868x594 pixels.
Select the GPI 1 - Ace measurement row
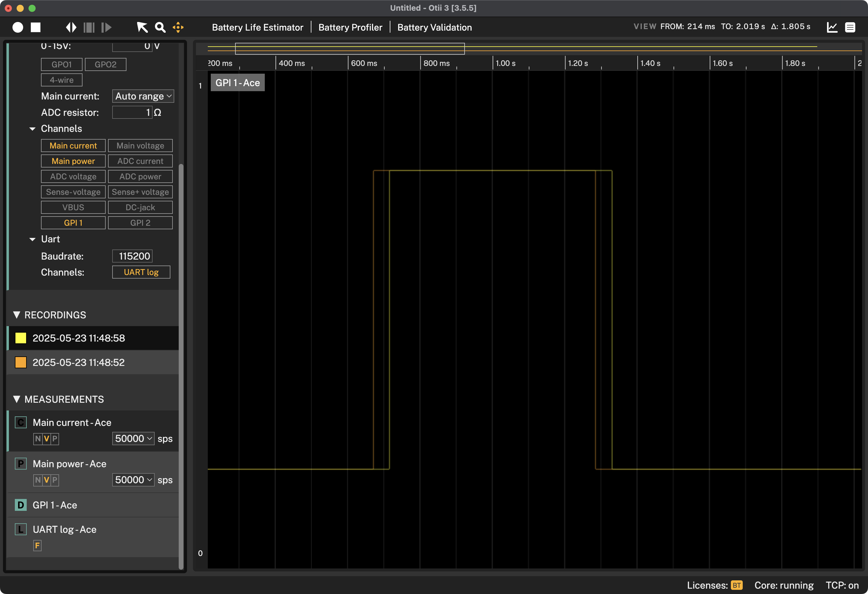(x=93, y=505)
